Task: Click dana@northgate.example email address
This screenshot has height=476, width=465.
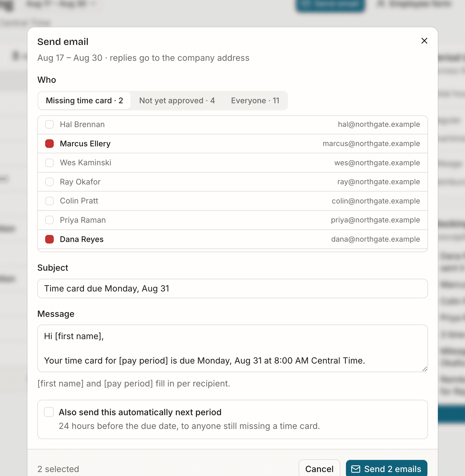Action: (376, 239)
